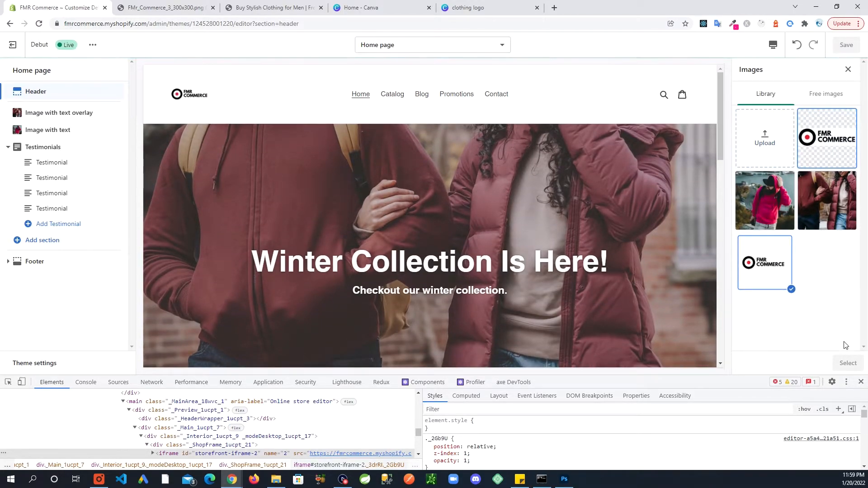868x488 pixels.
Task: Open Photoshop from taskbar
Action: tap(564, 479)
